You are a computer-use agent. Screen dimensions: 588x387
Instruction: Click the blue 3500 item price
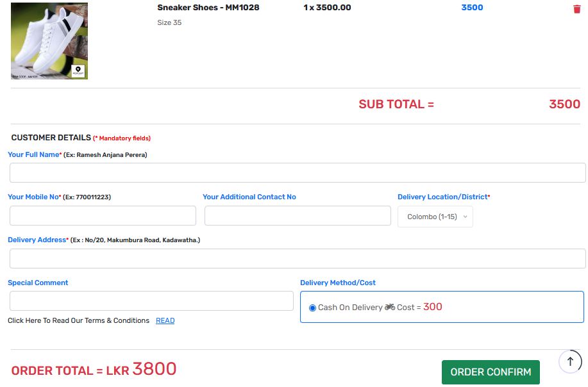pos(472,8)
